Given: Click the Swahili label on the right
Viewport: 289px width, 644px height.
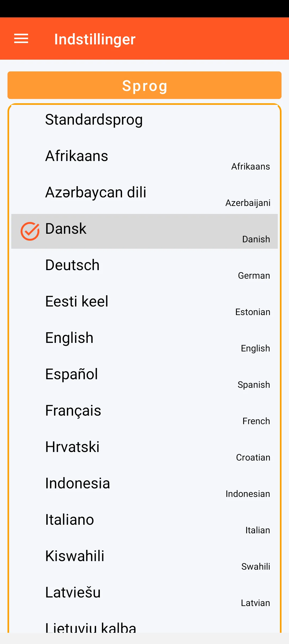Looking at the screenshot, I should [x=256, y=567].
